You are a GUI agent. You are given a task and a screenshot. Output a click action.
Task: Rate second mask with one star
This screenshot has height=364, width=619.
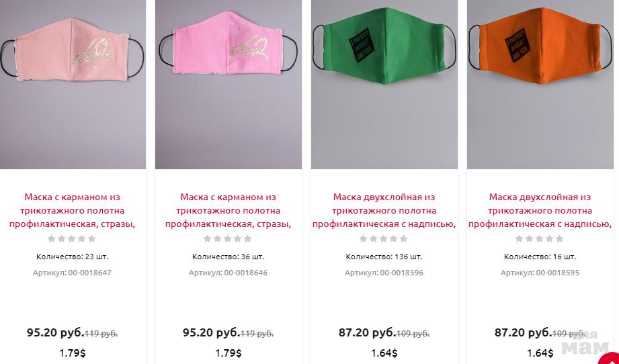(x=207, y=238)
